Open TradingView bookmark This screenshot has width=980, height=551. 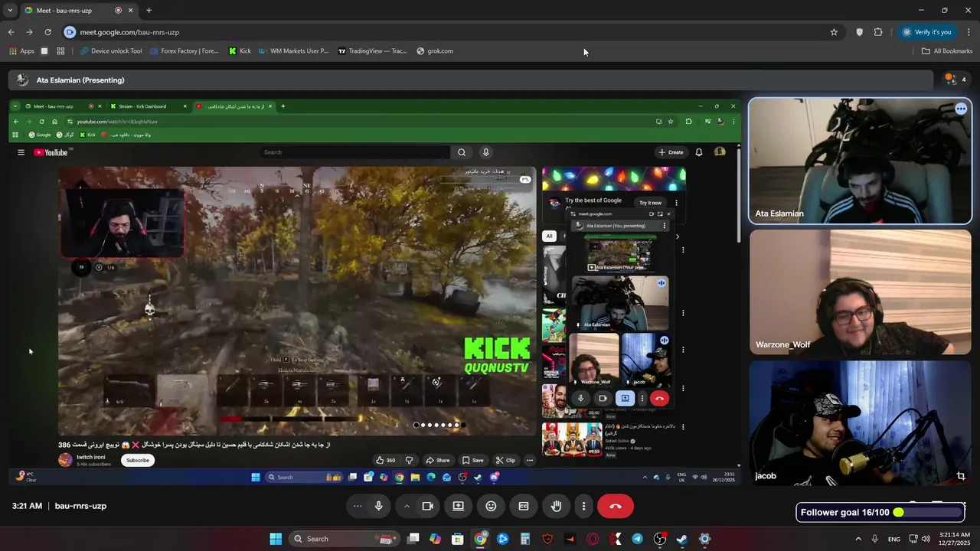373,51
